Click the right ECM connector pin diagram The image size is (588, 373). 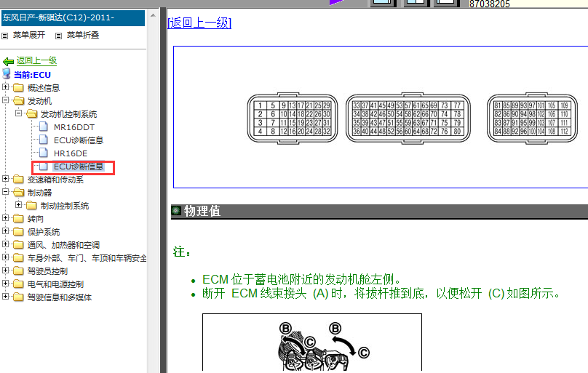pyautogui.click(x=532, y=119)
